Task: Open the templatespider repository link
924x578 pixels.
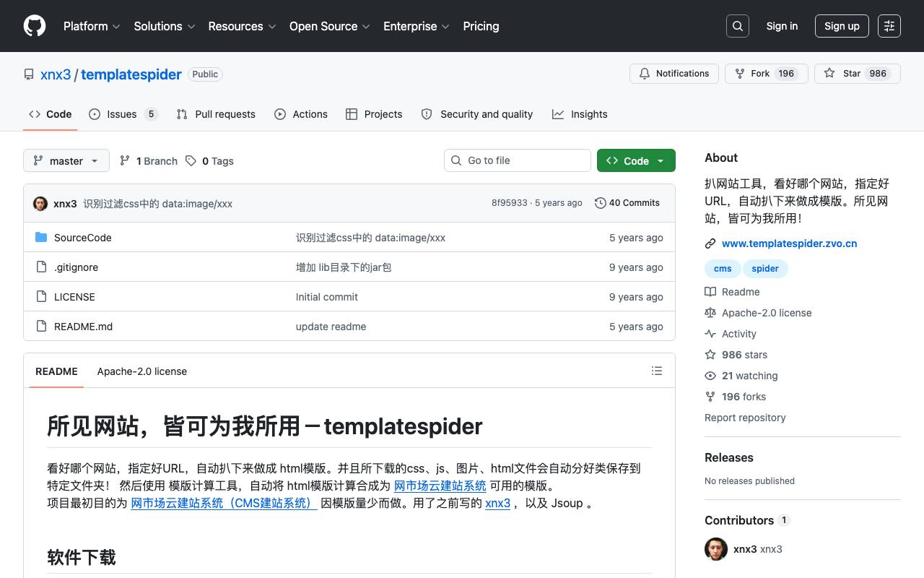Action: point(131,74)
